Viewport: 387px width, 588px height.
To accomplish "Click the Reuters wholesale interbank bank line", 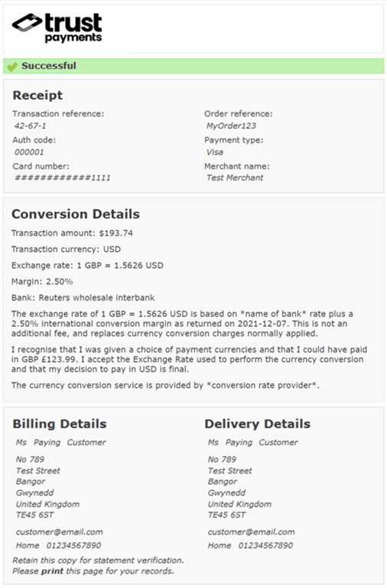I will pyautogui.click(x=83, y=298).
